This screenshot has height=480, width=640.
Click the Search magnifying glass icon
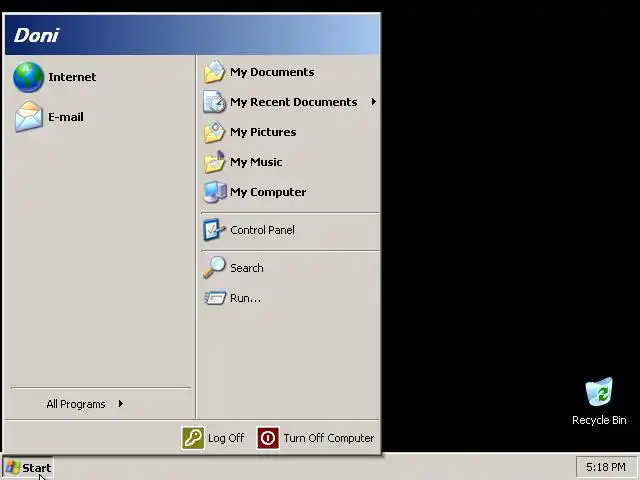[214, 268]
